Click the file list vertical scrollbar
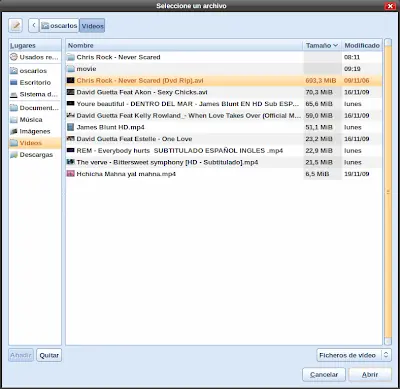The width and height of the screenshot is (400, 389). pos(388,192)
